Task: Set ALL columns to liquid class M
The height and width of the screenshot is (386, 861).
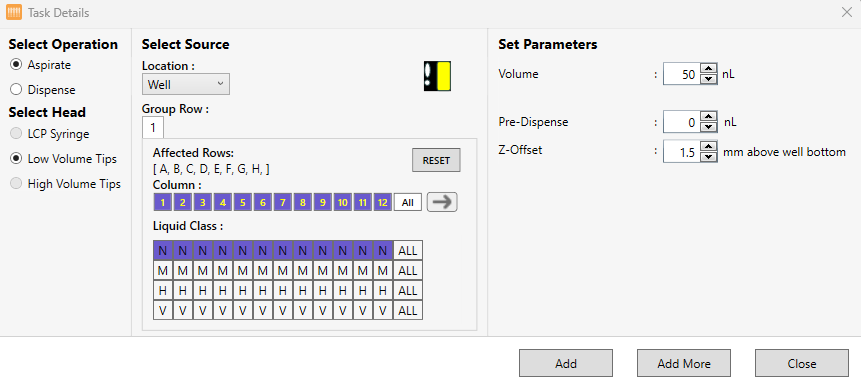Action: [407, 270]
